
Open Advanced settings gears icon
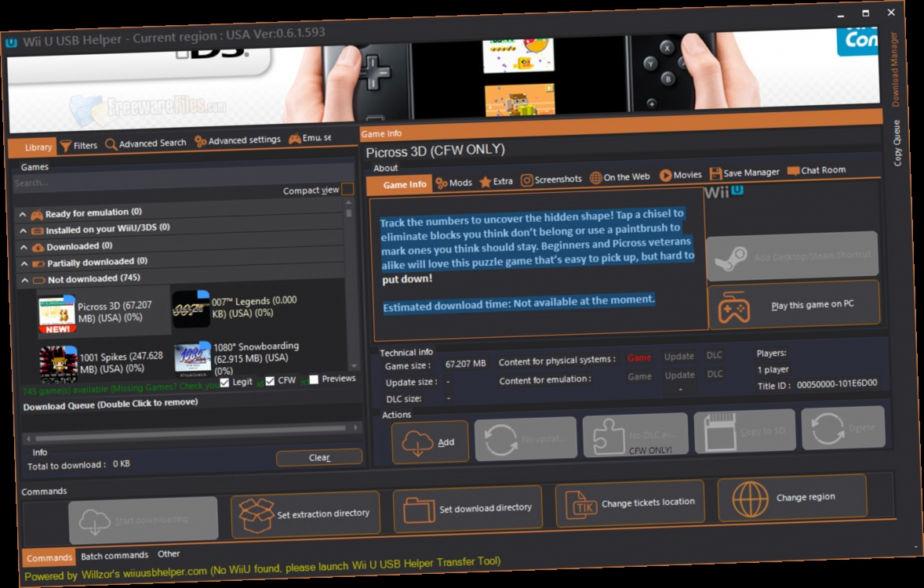coord(200,141)
